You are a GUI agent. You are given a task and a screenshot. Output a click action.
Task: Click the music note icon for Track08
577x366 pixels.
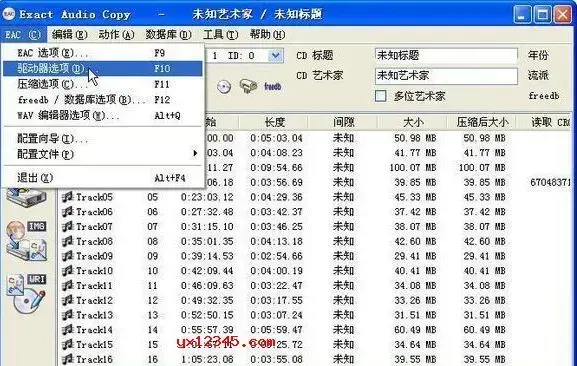pos(67,241)
